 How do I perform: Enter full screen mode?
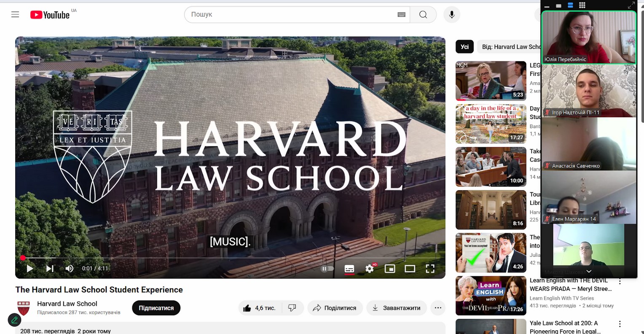coord(430,269)
